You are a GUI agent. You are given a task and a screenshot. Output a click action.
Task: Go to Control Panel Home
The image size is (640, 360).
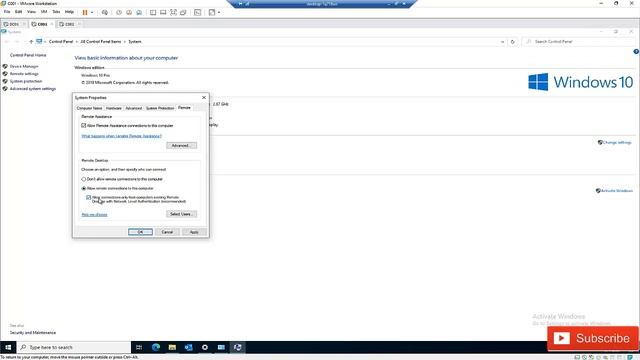pyautogui.click(x=28, y=55)
